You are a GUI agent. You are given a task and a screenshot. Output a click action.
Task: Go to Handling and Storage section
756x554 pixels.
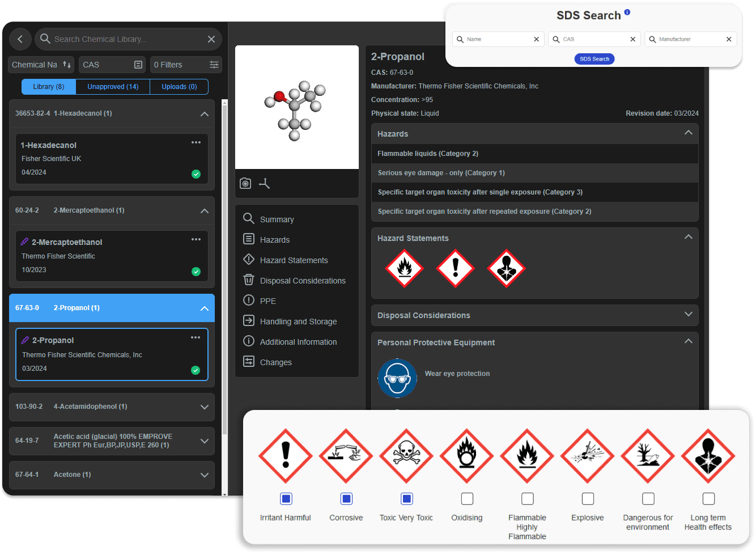coord(298,322)
